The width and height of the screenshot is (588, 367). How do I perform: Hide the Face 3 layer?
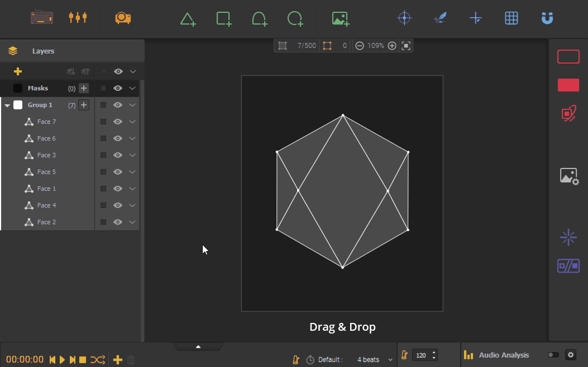(117, 155)
